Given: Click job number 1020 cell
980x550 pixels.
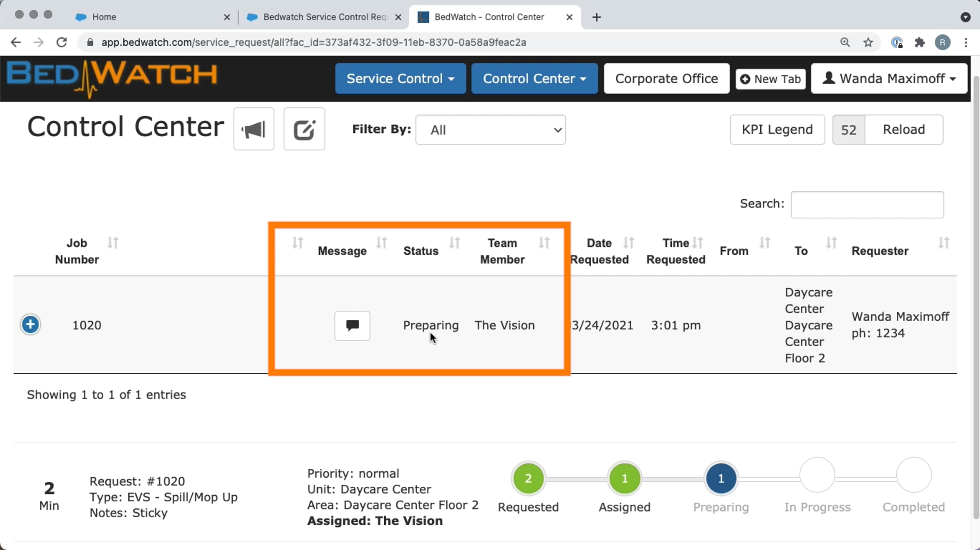Looking at the screenshot, I should 87,325.
